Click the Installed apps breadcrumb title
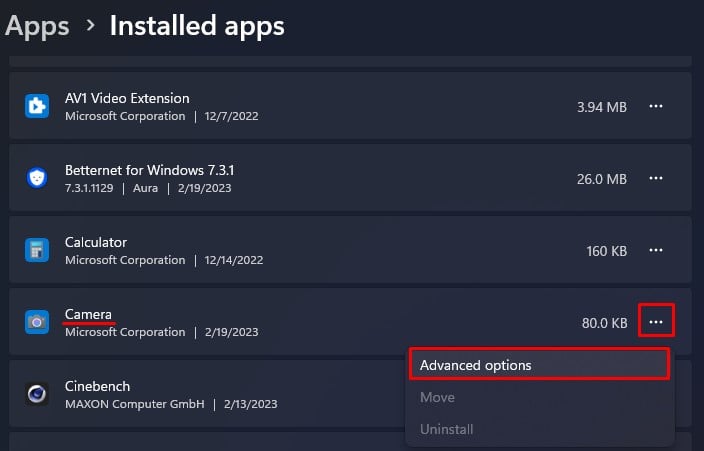704x451 pixels. pyautogui.click(x=197, y=26)
